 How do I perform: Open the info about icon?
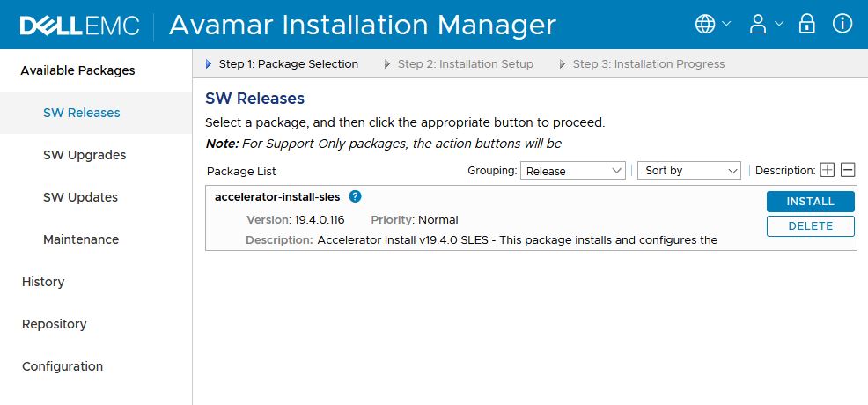[842, 25]
